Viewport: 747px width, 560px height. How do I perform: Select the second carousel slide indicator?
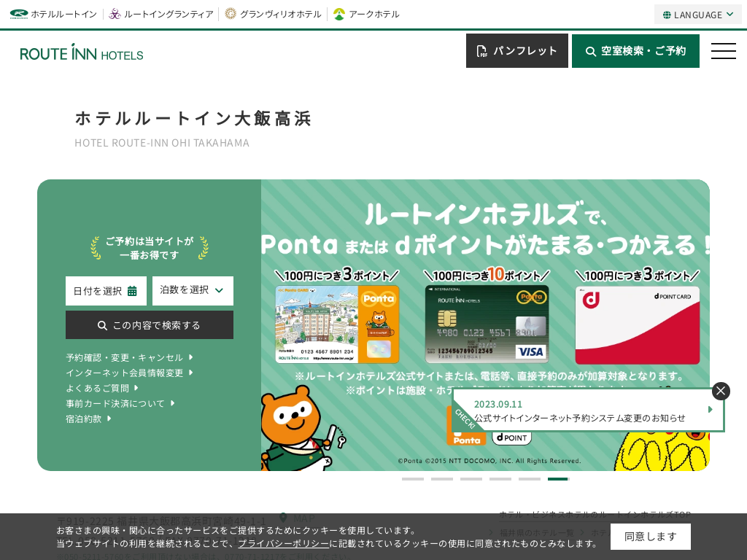(442, 479)
